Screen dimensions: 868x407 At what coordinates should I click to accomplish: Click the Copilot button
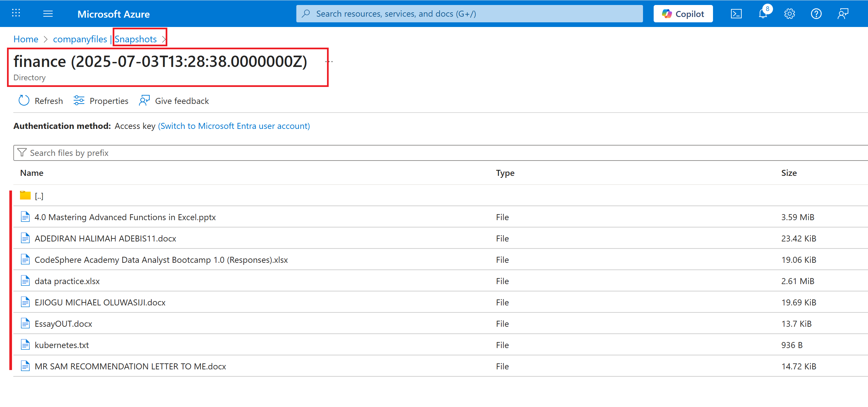(x=683, y=14)
